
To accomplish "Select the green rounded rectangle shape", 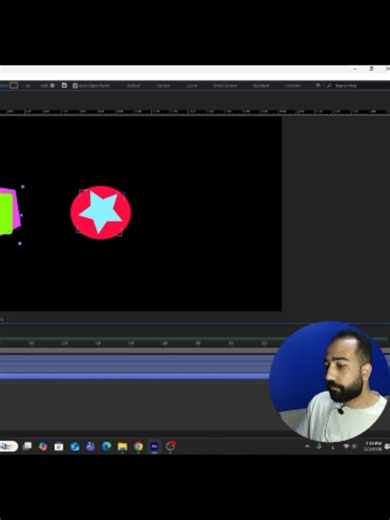I will click(6, 214).
